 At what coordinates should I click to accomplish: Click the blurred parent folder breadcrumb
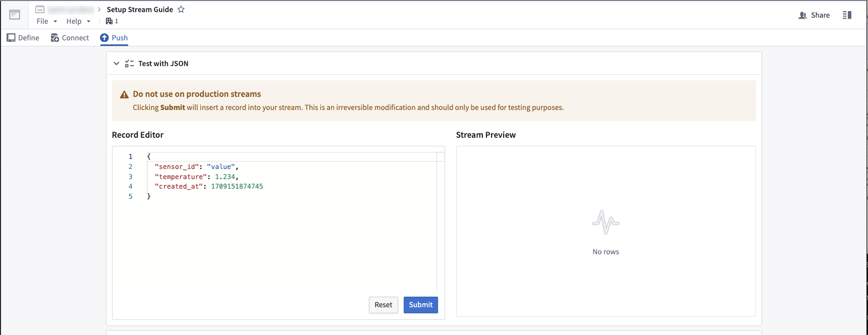pos(71,10)
